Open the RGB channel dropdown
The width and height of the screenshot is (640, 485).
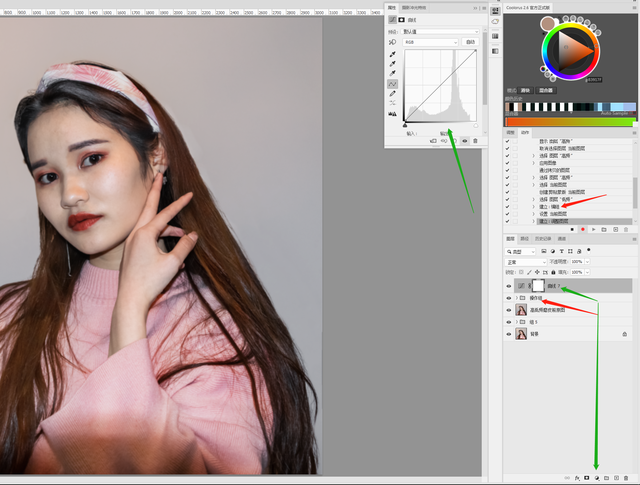pos(432,43)
